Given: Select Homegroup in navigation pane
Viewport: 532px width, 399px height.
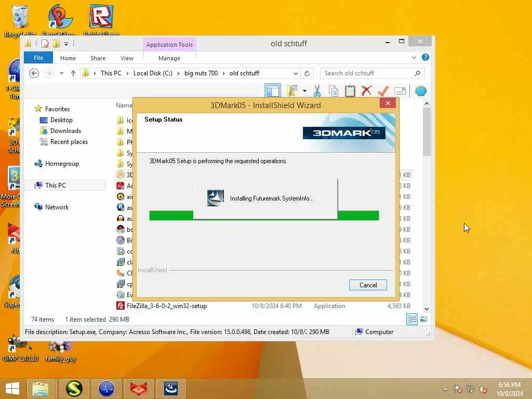Looking at the screenshot, I should (61, 164).
